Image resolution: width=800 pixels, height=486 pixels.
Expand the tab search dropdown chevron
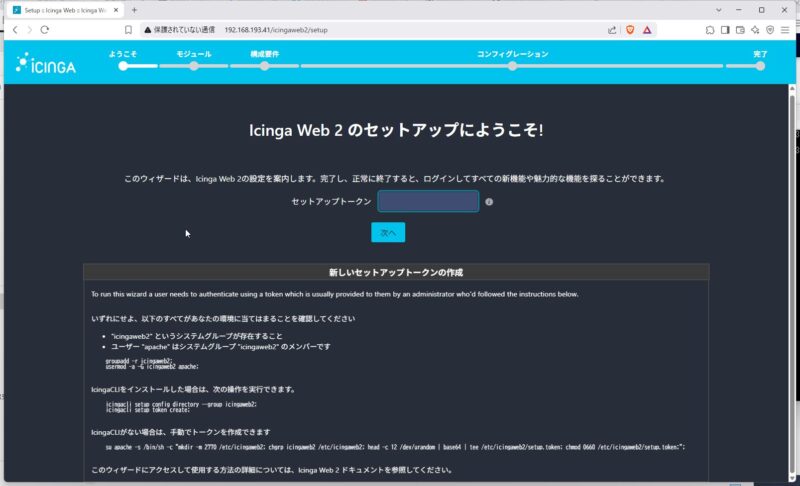tap(718, 10)
